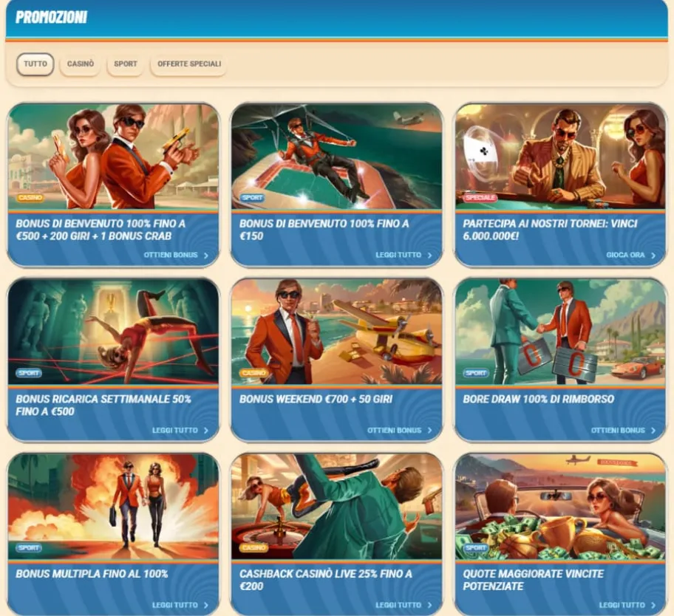Click title "Cashback casinò live 25% fino a €200"

pos(326,580)
